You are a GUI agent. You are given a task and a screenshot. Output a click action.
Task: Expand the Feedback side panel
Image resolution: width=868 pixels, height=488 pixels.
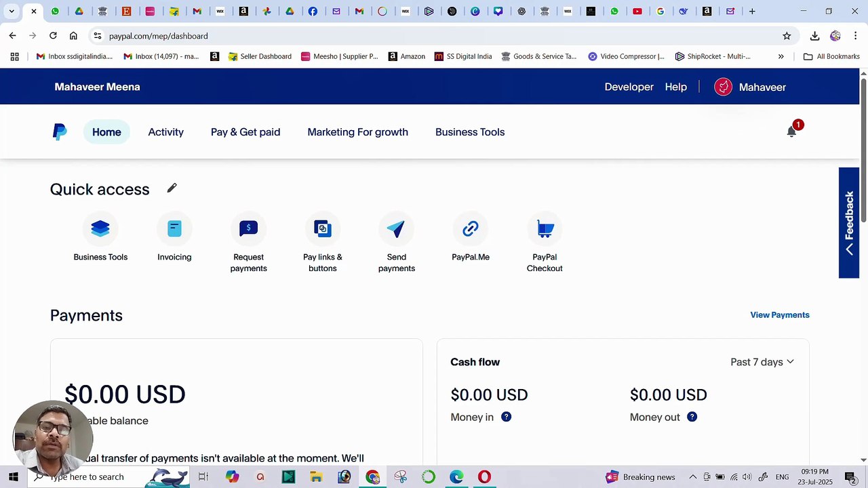point(849,222)
